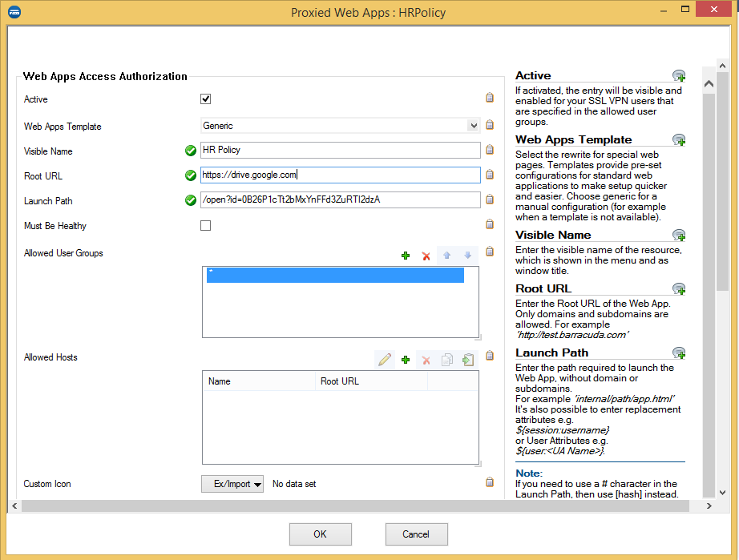Enable the Must Be Healthy checkbox
Screen dimensions: 739x560
click(205, 226)
